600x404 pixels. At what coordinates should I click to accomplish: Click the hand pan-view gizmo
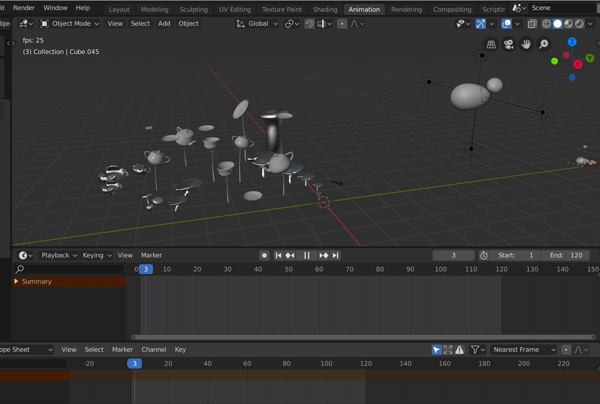click(x=526, y=44)
